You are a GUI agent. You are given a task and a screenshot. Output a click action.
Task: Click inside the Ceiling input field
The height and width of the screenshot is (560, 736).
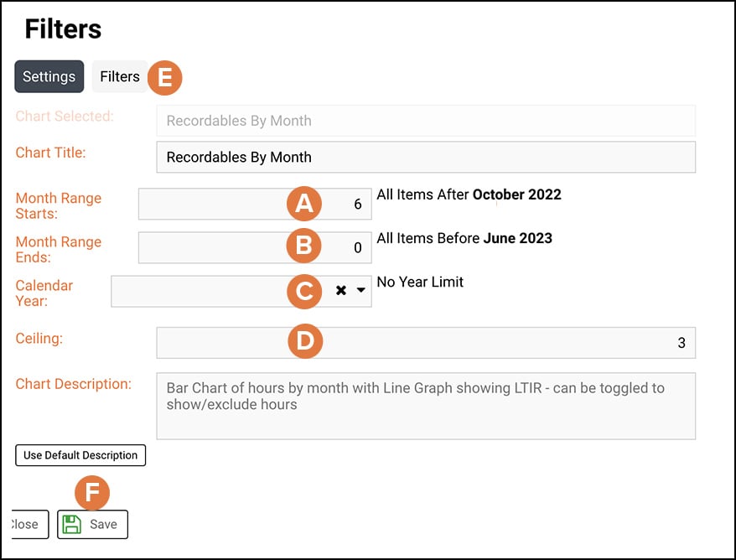coord(503,341)
